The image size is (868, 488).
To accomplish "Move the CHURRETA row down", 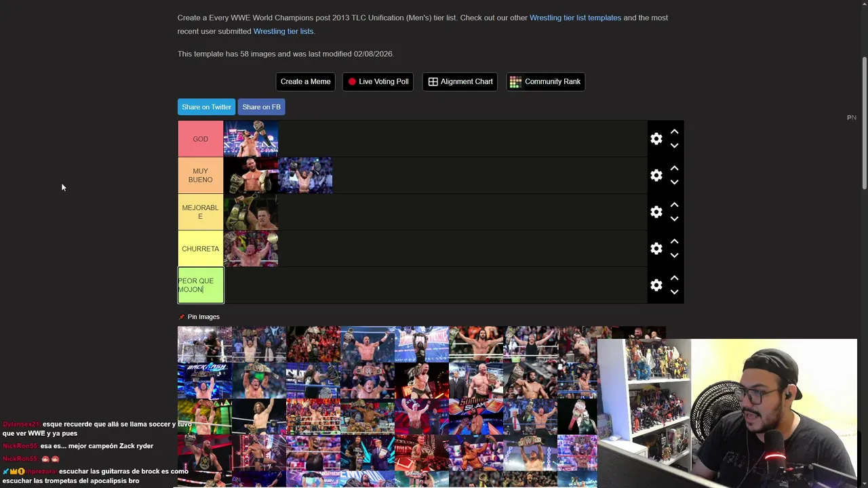I will tap(674, 256).
